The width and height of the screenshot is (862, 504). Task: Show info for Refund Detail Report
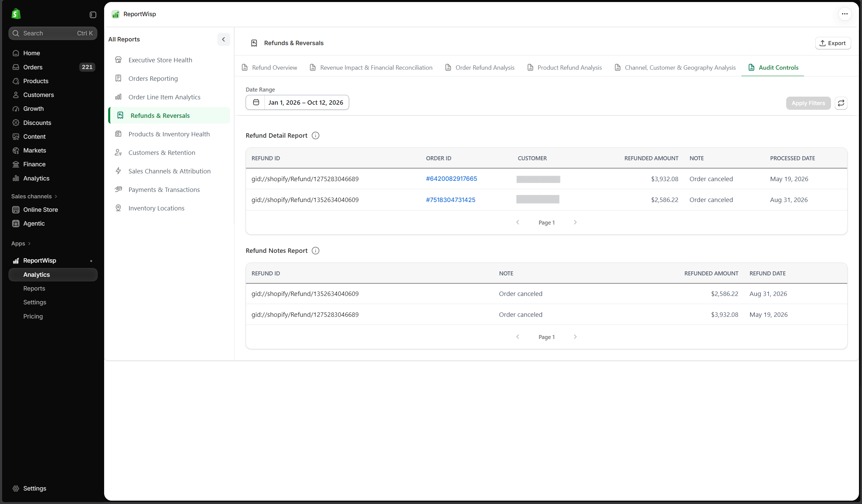315,136
